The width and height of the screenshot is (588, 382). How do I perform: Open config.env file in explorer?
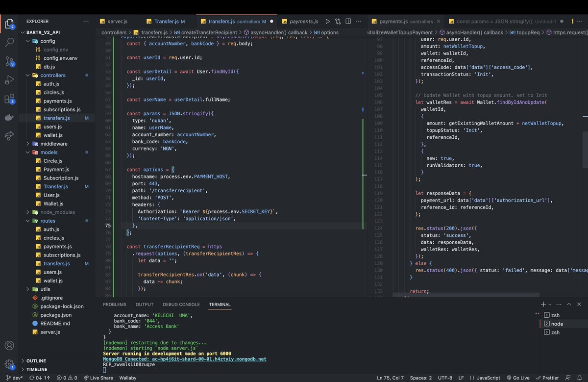[55, 50]
